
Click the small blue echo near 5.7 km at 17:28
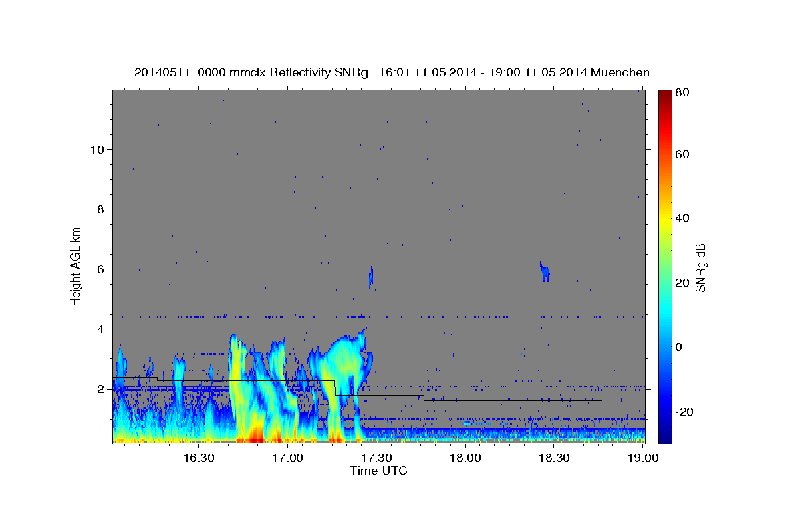coord(371,276)
